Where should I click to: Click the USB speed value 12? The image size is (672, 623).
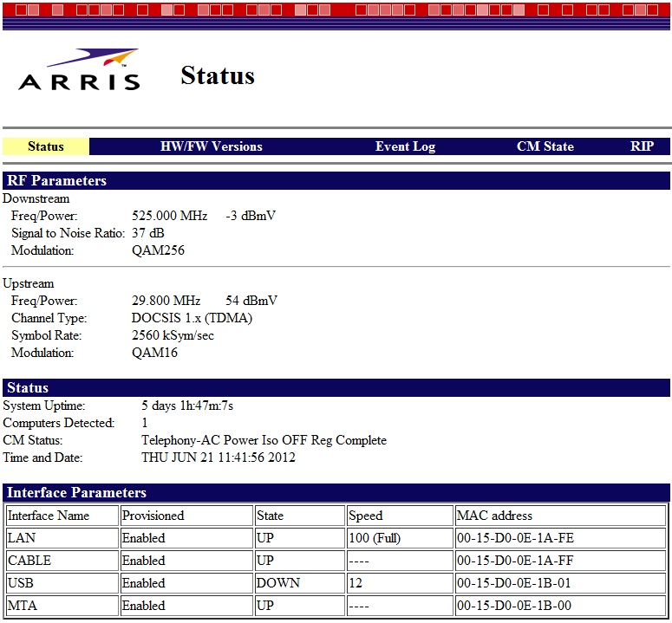click(x=400, y=583)
